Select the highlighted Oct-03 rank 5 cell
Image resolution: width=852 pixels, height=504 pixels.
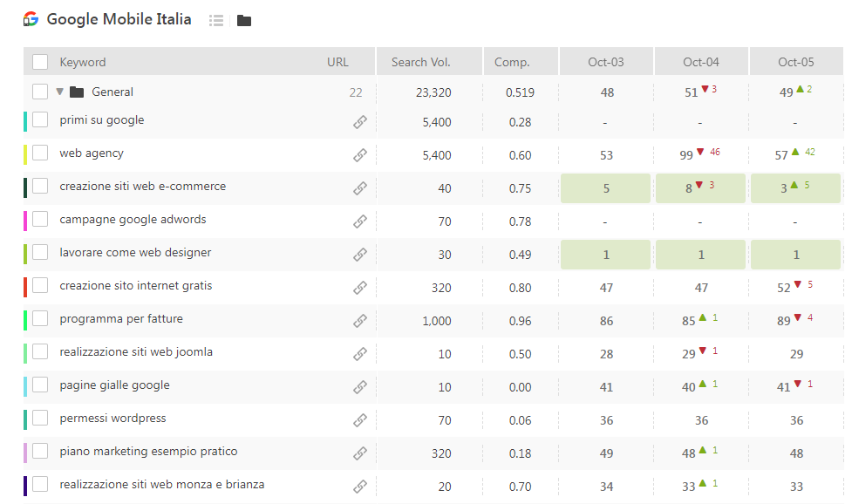point(605,188)
